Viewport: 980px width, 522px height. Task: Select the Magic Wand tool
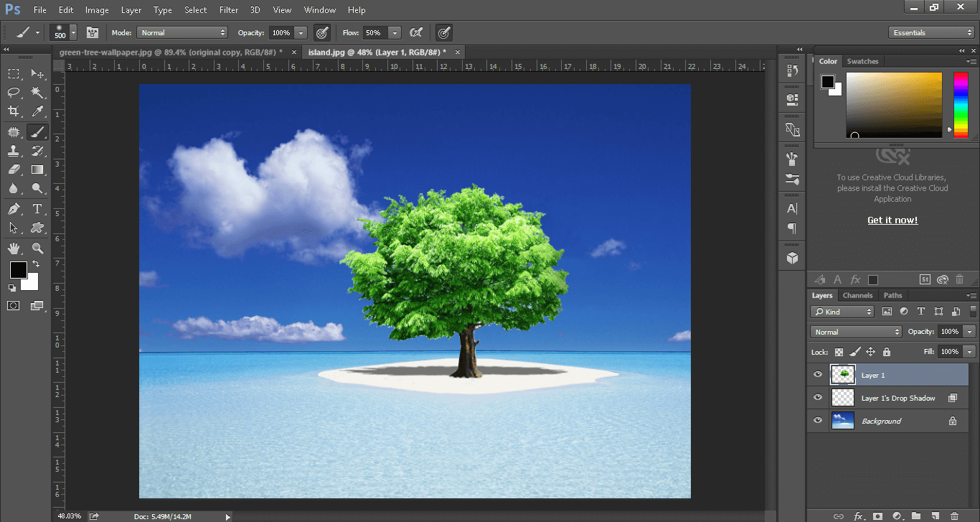[37, 92]
